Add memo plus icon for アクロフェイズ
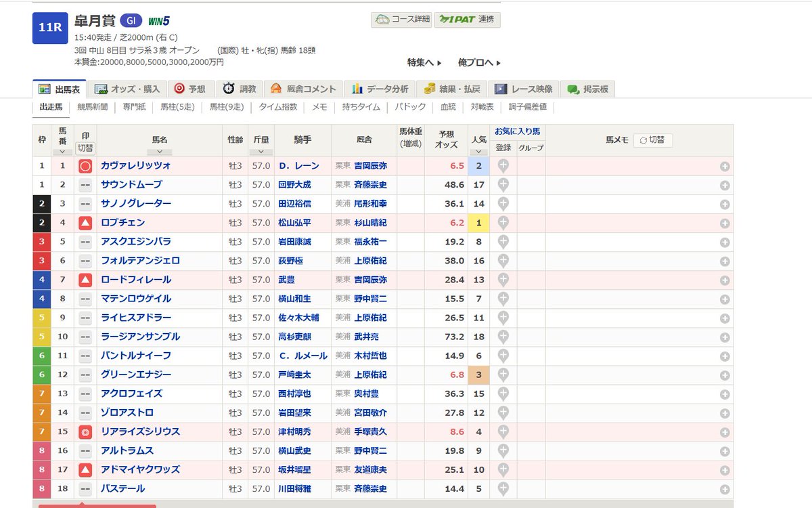Screen dimensions: 812x508 725,394
